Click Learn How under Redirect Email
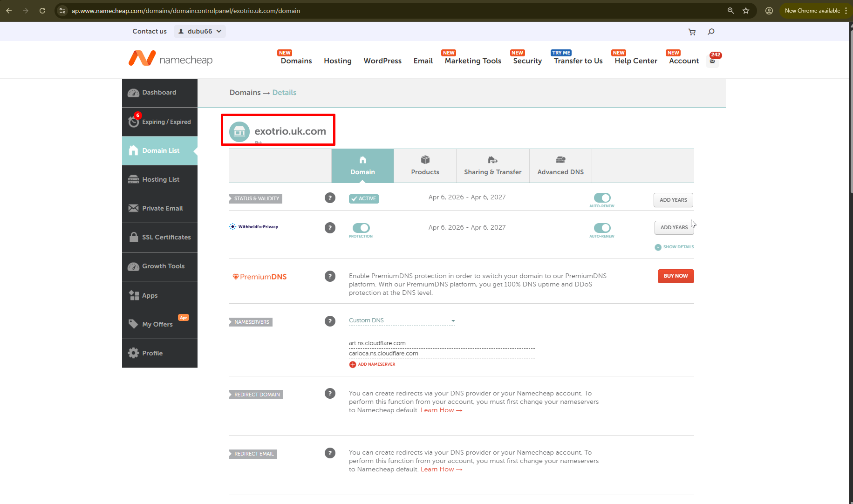 click(x=441, y=470)
